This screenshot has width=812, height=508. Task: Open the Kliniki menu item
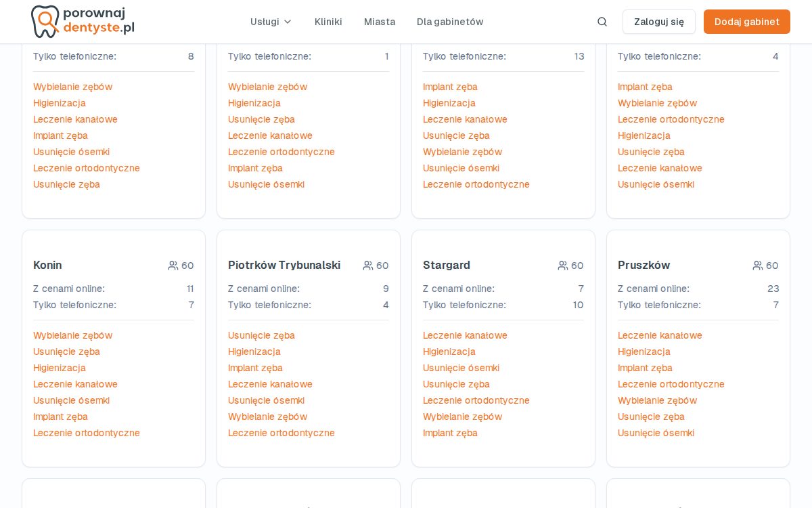pyautogui.click(x=328, y=22)
